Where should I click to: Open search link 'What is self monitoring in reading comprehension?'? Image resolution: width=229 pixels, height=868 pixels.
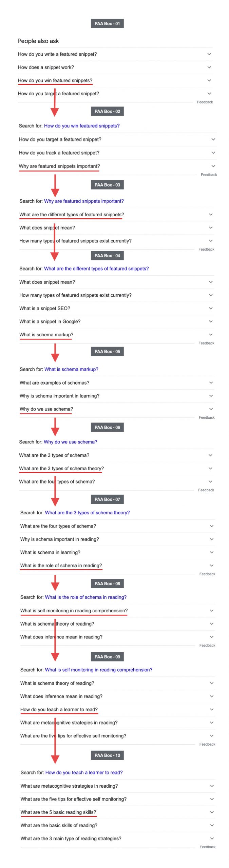[x=99, y=670]
